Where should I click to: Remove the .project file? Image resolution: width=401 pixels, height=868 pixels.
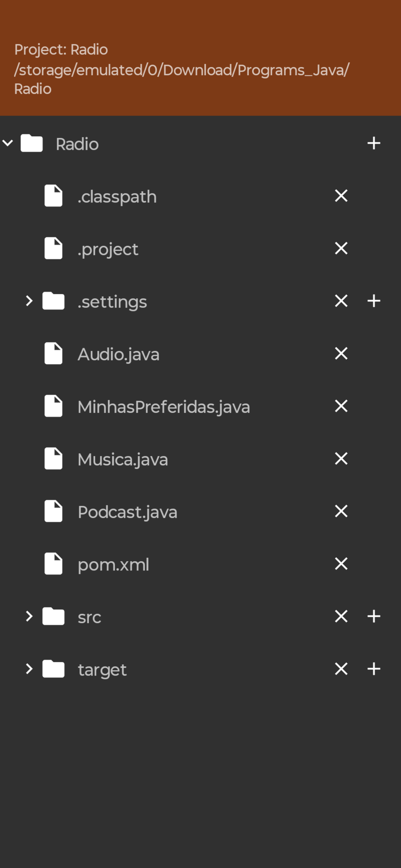click(341, 248)
